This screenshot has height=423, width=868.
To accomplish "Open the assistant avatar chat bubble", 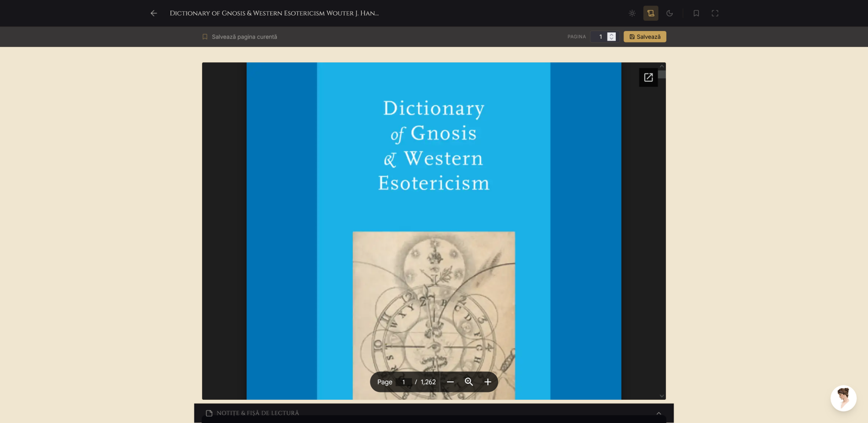I will pyautogui.click(x=844, y=399).
